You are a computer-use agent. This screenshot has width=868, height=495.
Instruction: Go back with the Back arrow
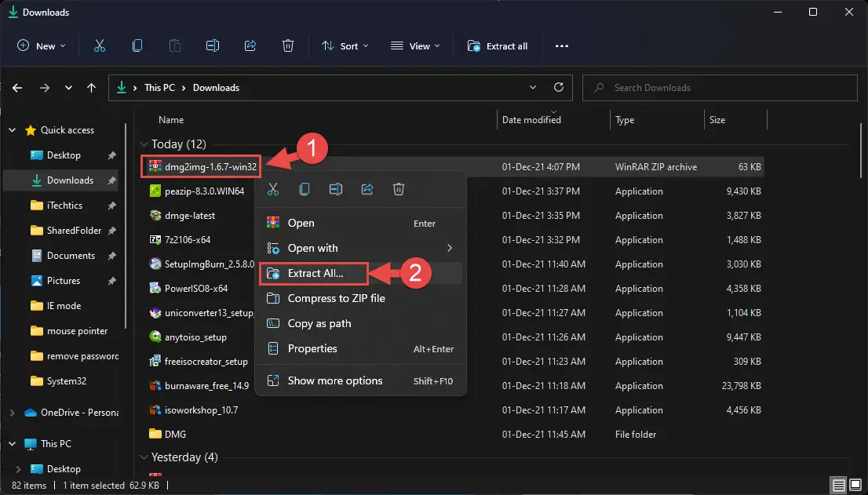pyautogui.click(x=17, y=88)
